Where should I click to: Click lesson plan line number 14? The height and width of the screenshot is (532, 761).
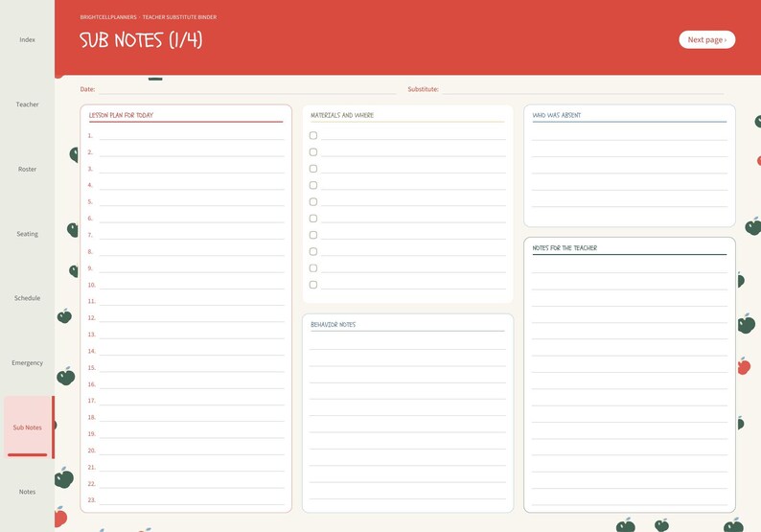[192, 351]
